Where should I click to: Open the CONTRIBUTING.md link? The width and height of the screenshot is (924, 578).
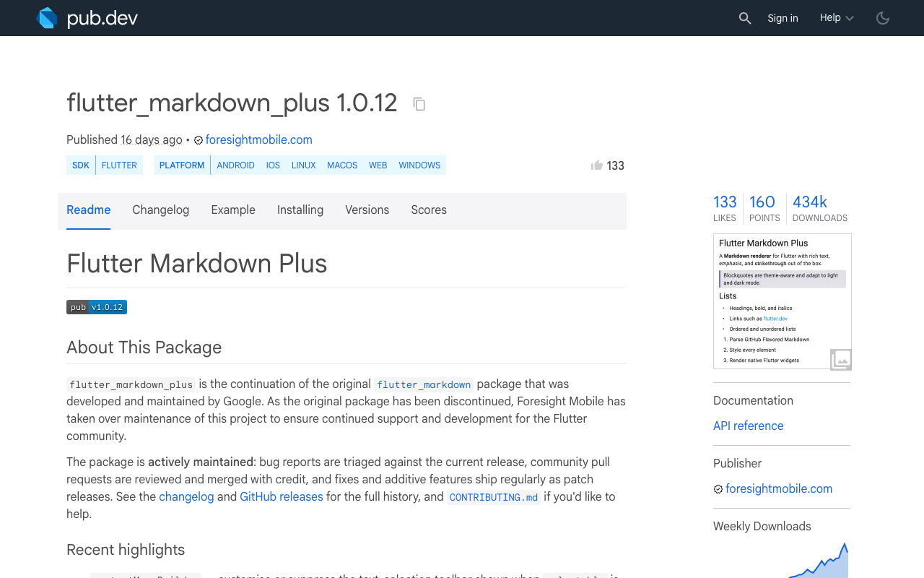(494, 497)
